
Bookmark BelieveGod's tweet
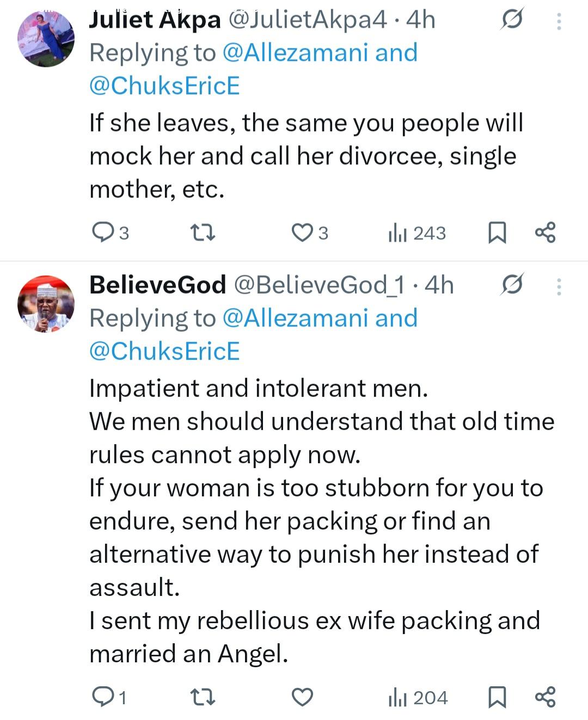[497, 697]
